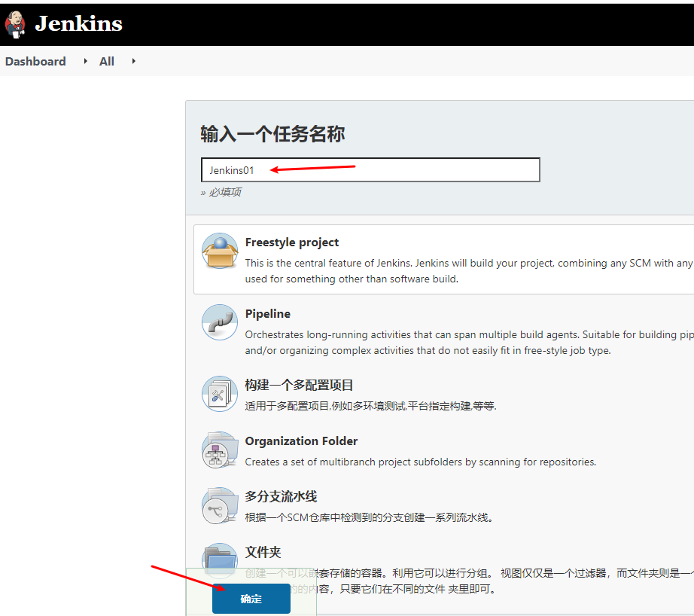Screen dimensions: 694x616
Task: Open the All breadcrumb entry
Action: click(x=106, y=61)
